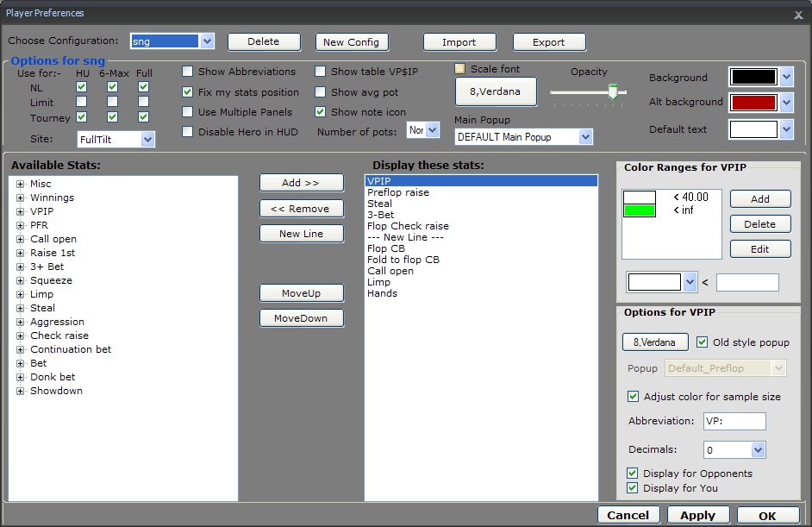The image size is (812, 527).
Task: Select Fold to flop CB stat
Action: click(x=403, y=260)
